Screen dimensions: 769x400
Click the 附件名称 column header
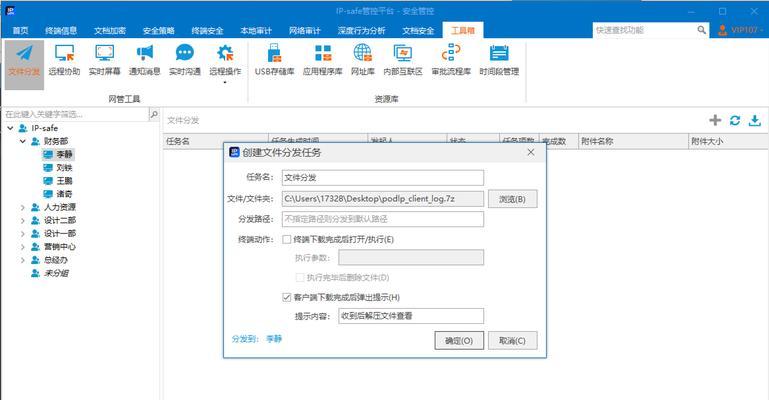[633, 141]
